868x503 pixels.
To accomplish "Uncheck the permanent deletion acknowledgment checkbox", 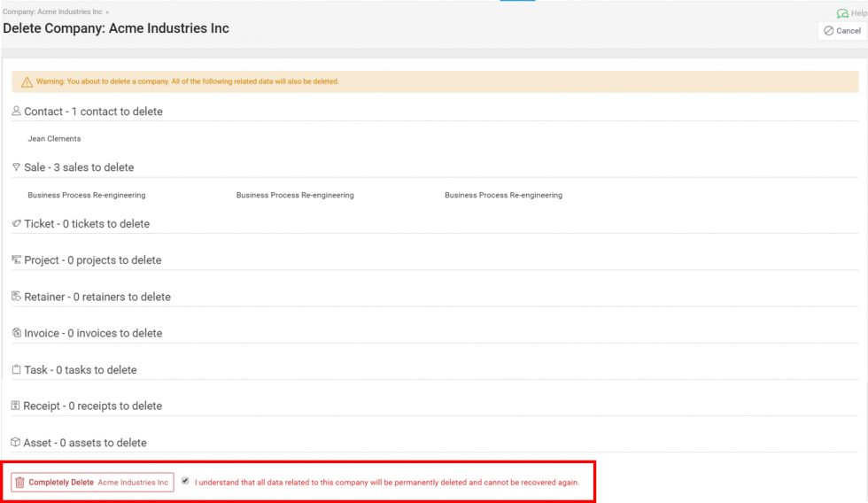I will coord(185,481).
